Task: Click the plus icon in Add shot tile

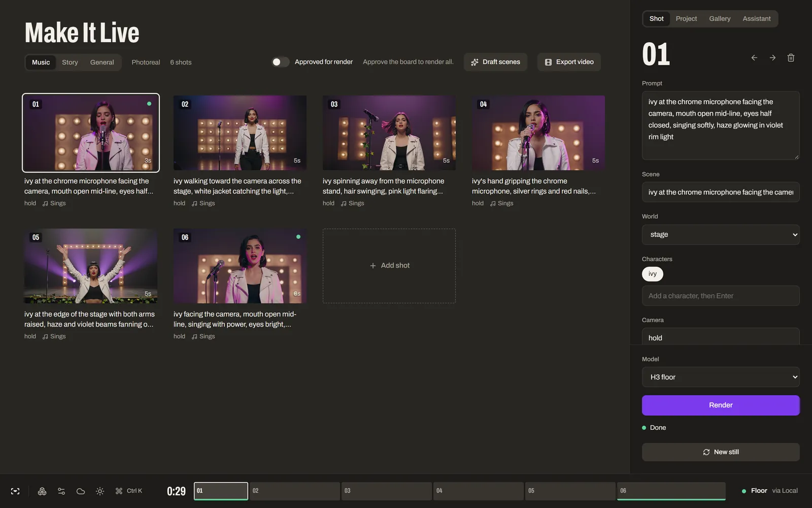Action: 373,266
